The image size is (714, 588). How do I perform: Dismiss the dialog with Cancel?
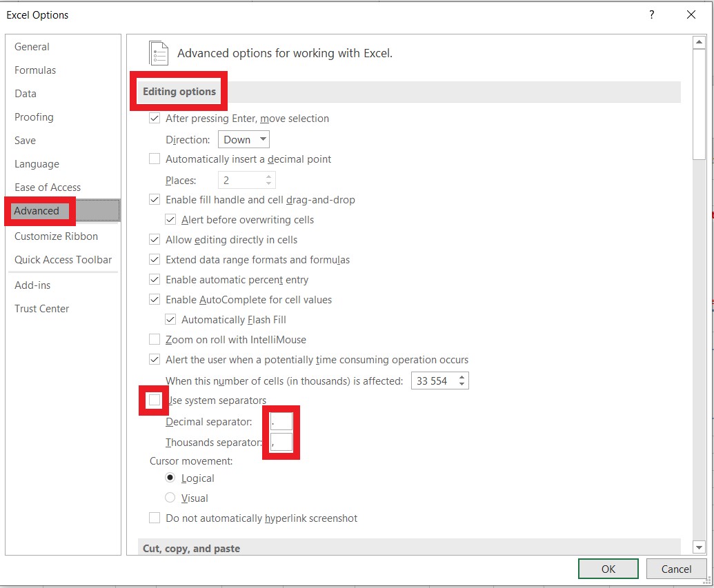[675, 568]
